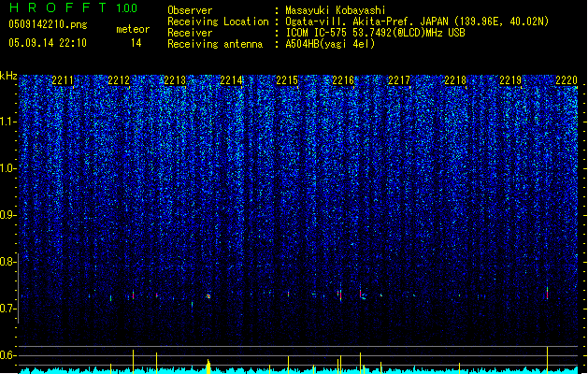Click the 2211 time marker

pos(63,80)
